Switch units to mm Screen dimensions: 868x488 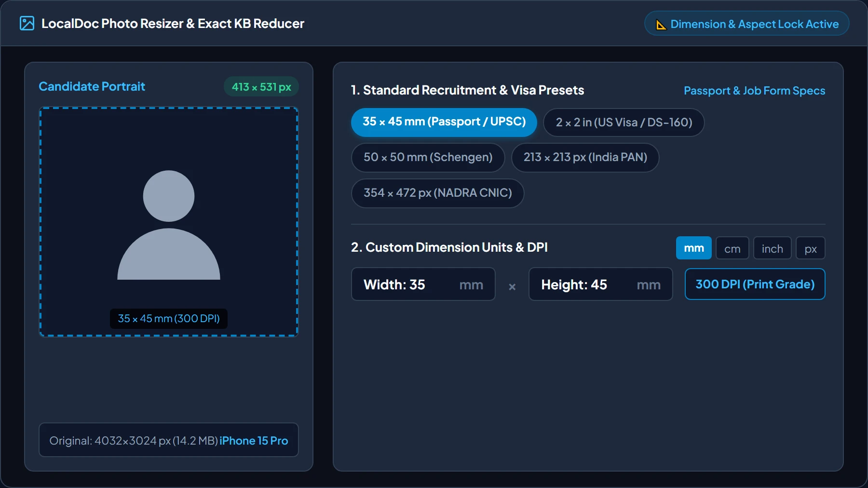[x=694, y=248]
